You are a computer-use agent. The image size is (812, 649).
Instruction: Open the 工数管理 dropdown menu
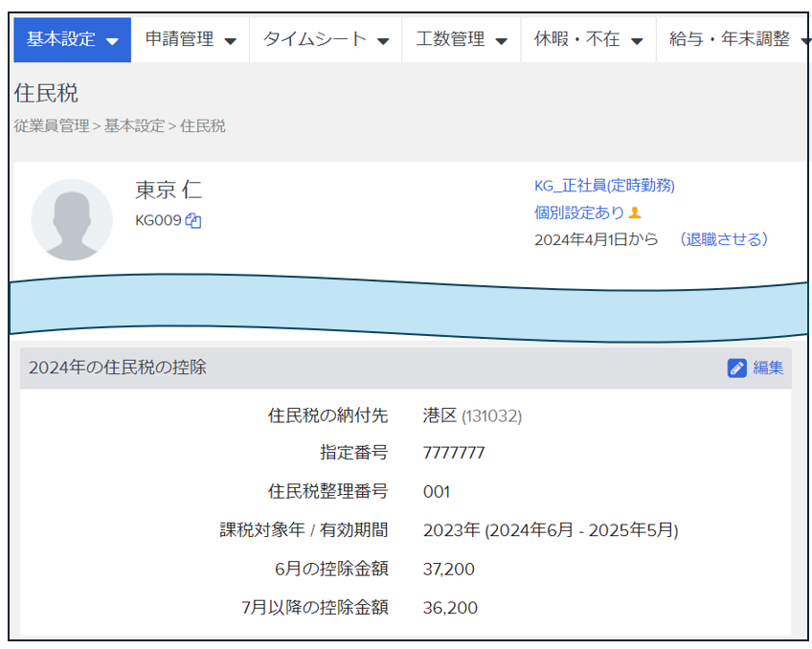[x=462, y=40]
